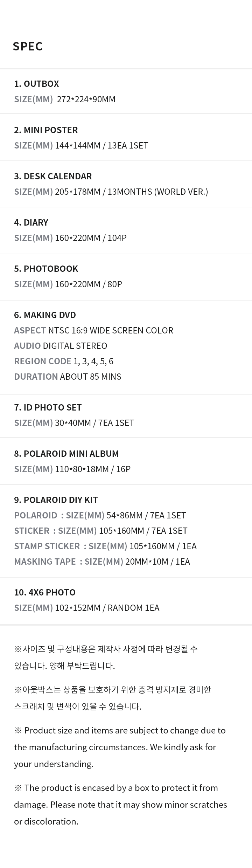Select the 9. POLAROID DIY KIT heading

[56, 500]
